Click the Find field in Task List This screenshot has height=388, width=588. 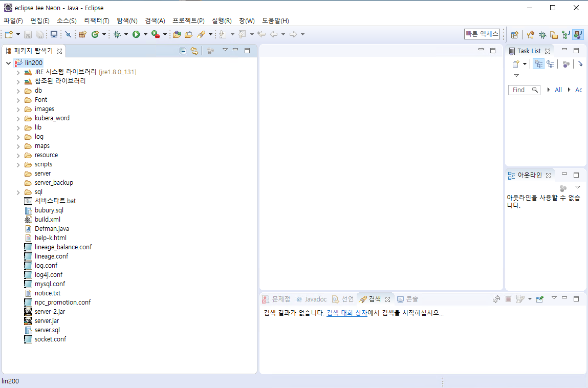[524, 90]
